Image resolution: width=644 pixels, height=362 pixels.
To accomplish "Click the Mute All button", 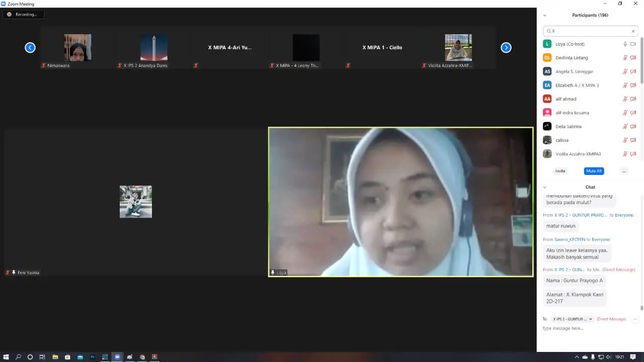I will coord(594,171).
